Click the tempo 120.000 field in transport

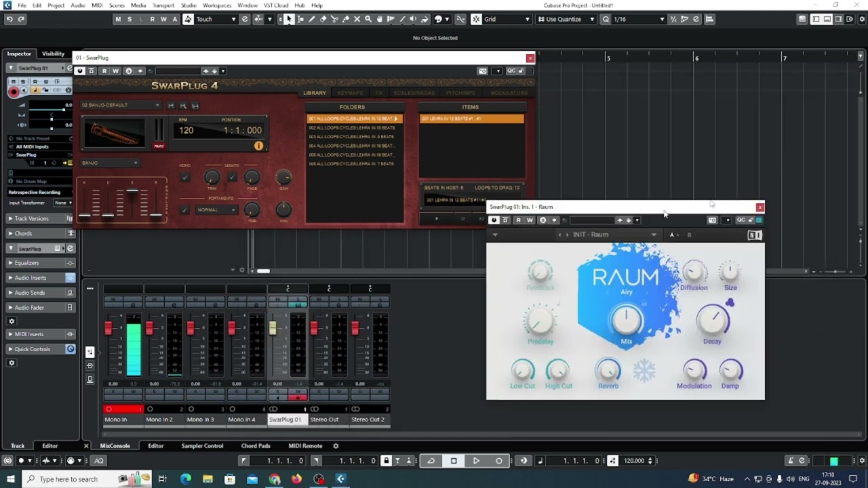coord(634,461)
